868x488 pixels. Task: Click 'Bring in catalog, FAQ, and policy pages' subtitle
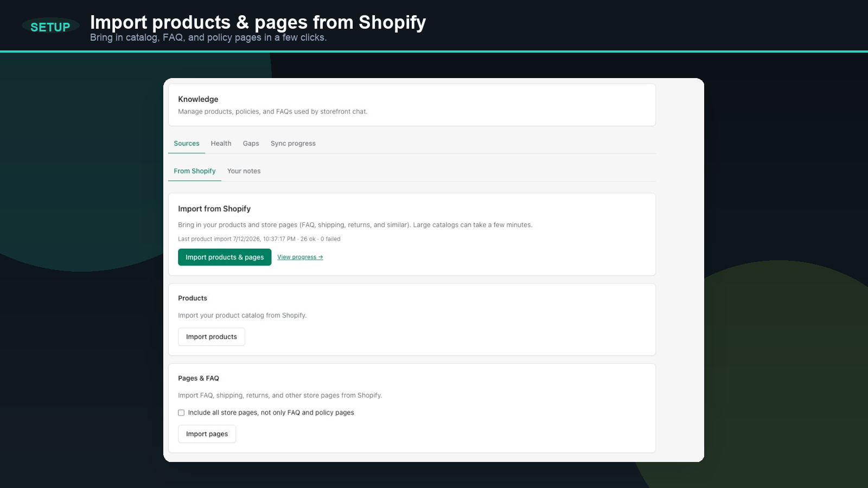tap(208, 37)
